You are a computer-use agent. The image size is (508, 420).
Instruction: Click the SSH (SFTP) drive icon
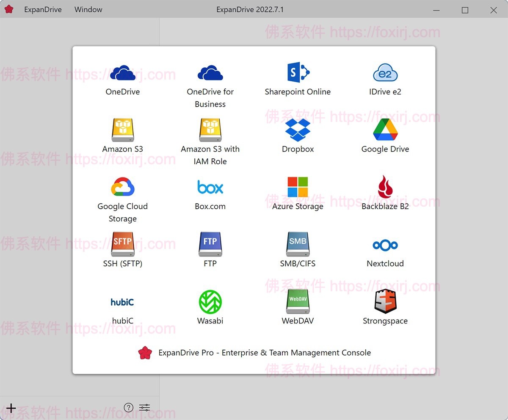coord(122,243)
